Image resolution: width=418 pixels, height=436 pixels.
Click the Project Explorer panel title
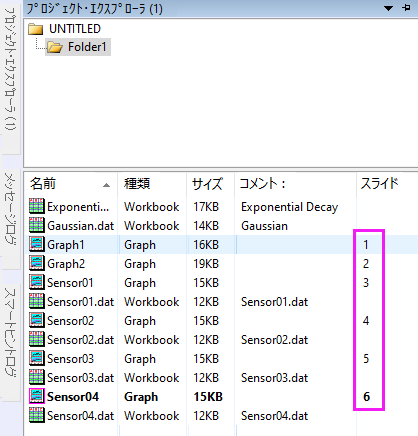coord(95,8)
